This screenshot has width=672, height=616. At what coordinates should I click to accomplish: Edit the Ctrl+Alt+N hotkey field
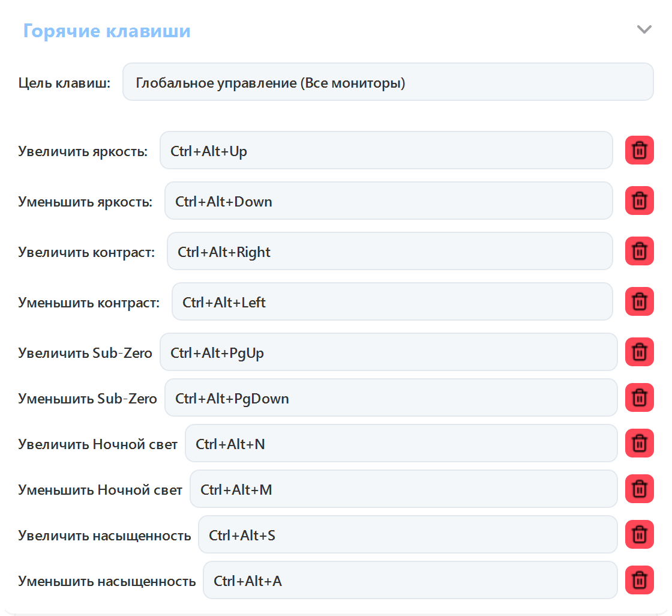point(401,443)
